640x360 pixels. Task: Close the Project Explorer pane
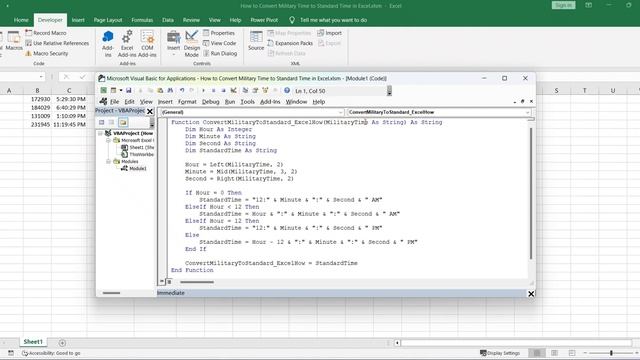pos(150,111)
